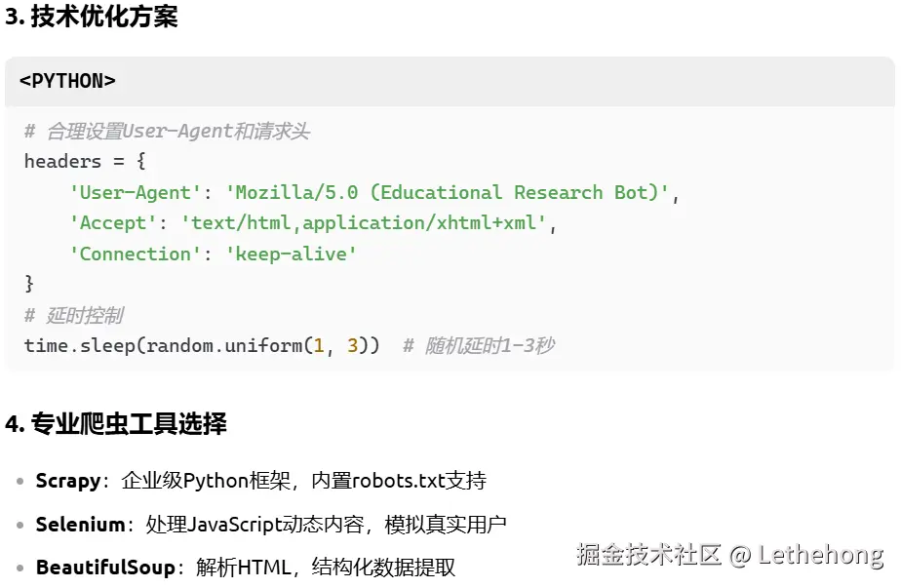Click the text/html,application/xhtml+xml string

click(x=363, y=223)
